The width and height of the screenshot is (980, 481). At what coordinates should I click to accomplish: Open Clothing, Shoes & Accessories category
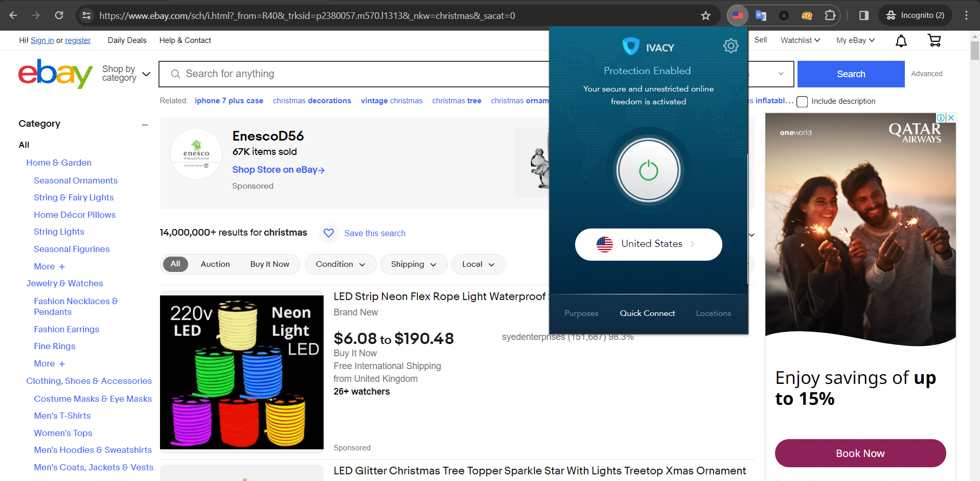point(89,381)
